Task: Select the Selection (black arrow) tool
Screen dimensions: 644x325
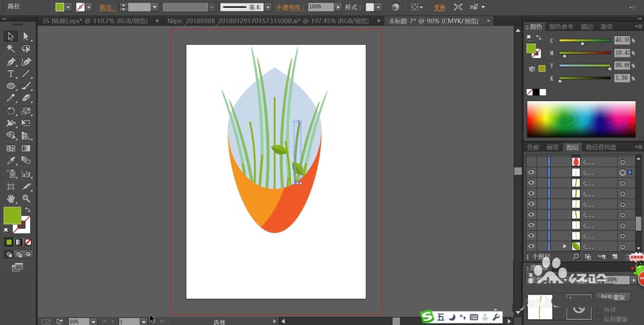Action: (x=11, y=37)
